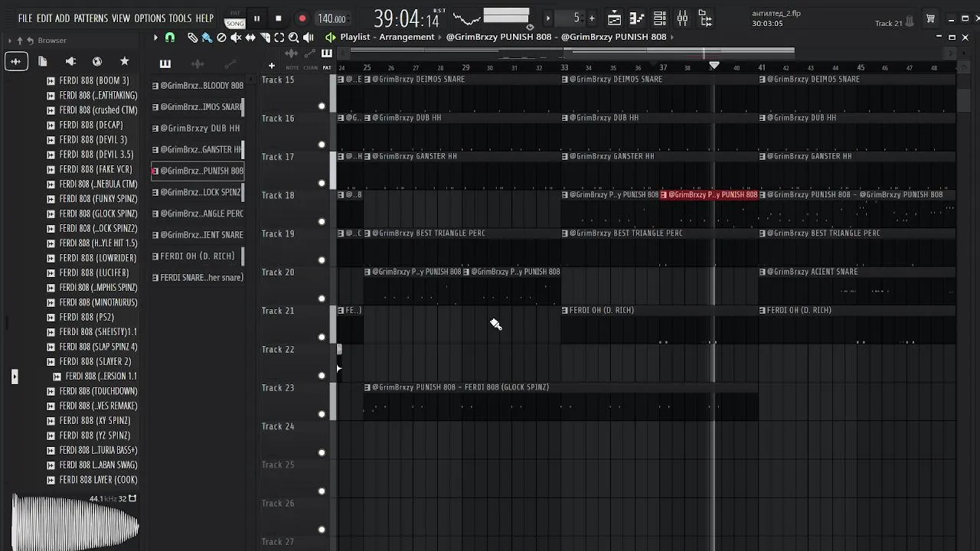Adjust the tempo field 140.000

tap(332, 19)
